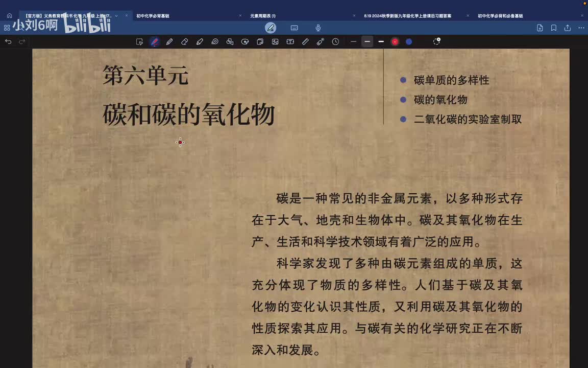This screenshot has height=368, width=588.
Task: Switch to the 初中化学必背和必备基础 tab
Action: click(500, 16)
